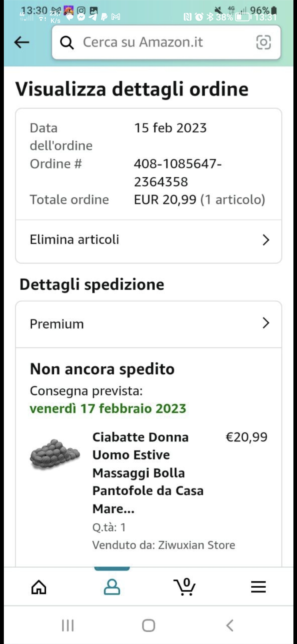297x644 pixels.
Task: Open camera lens search icon
Action: 263,42
